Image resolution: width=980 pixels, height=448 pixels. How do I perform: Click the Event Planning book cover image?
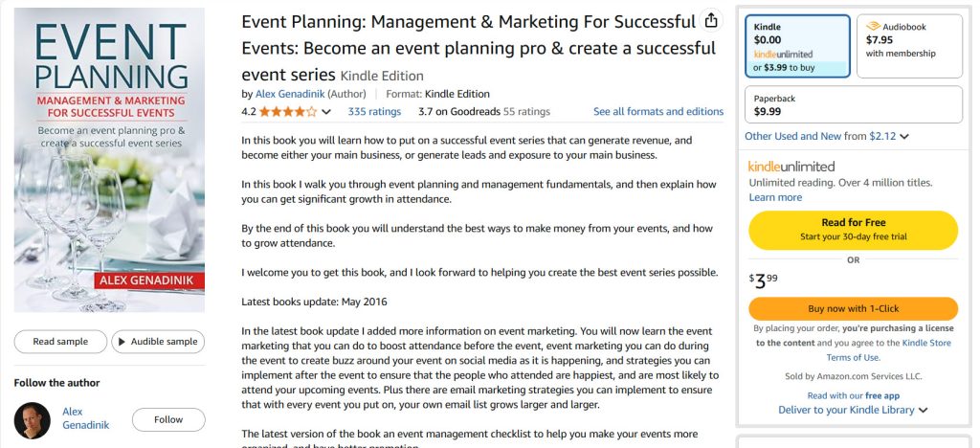click(109, 160)
